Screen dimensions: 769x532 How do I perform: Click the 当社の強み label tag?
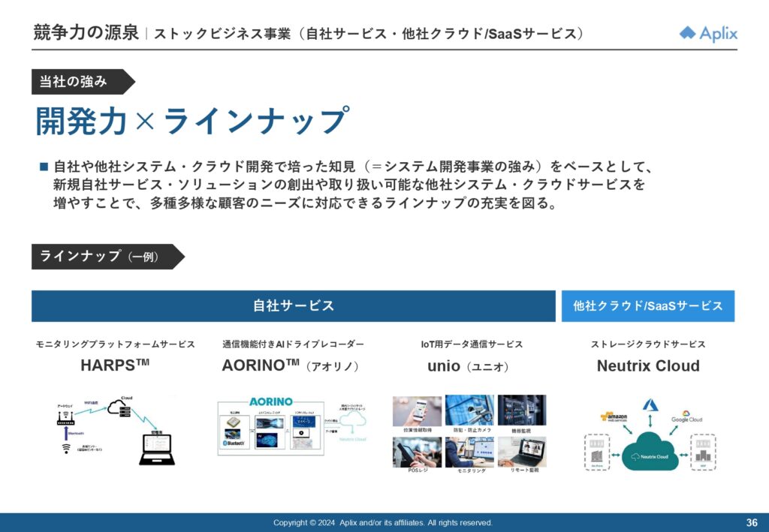83,82
